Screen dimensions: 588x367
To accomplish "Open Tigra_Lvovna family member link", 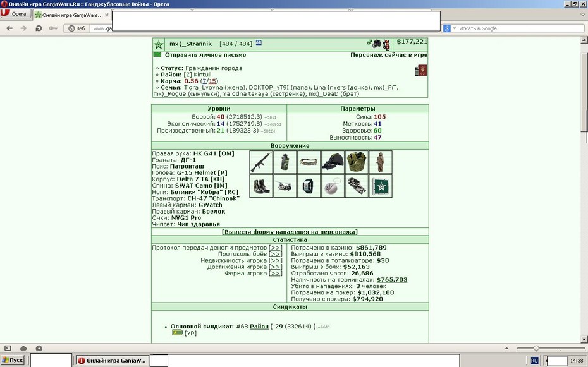I will tap(205, 87).
